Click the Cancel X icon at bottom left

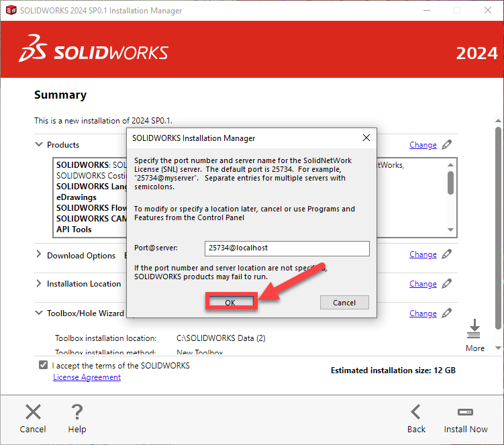[33, 412]
